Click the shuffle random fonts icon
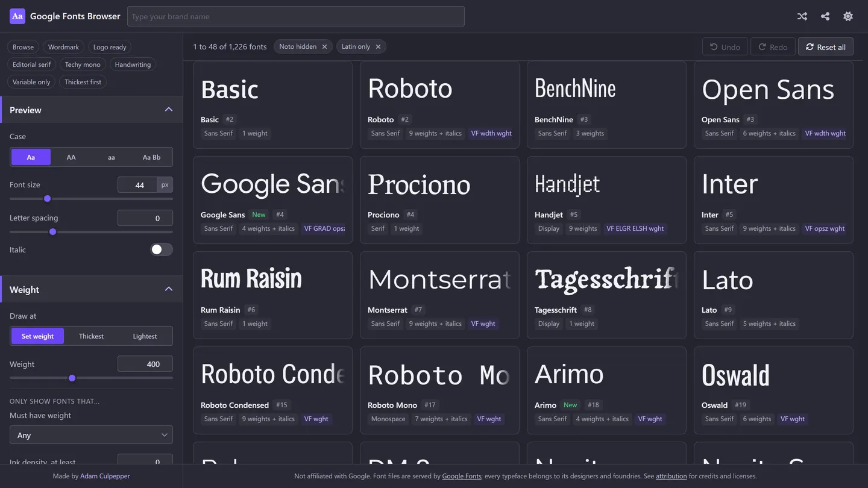868x488 pixels. [802, 16]
